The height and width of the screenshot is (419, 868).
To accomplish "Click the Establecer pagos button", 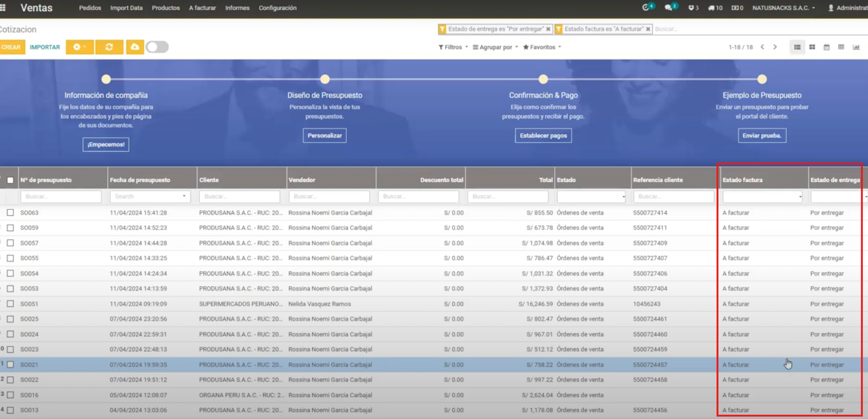I will point(543,136).
